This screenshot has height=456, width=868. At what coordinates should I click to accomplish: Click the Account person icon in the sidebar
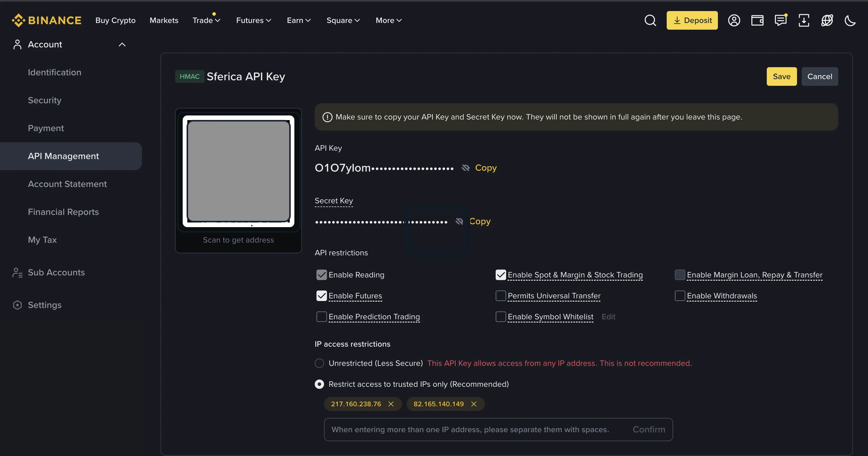(x=17, y=44)
